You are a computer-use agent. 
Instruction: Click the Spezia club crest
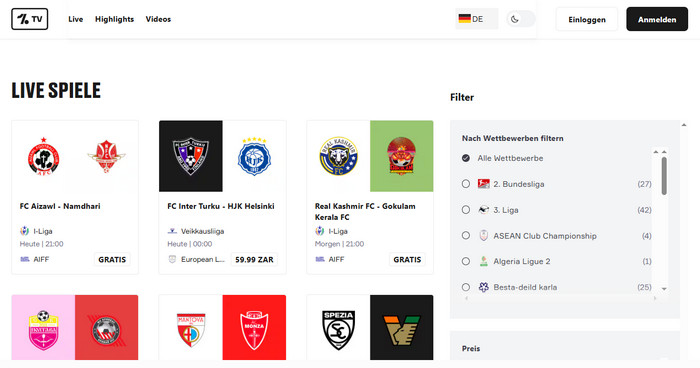coord(338,330)
